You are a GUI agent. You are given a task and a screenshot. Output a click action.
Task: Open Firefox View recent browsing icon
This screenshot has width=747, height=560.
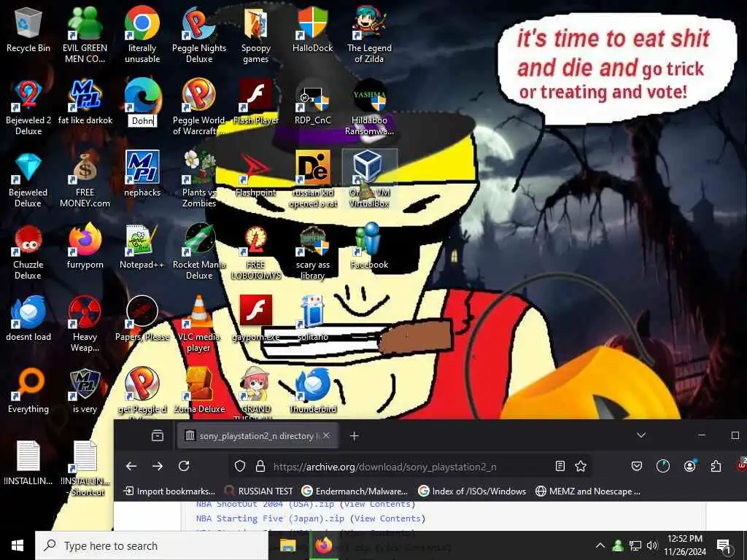(x=158, y=436)
